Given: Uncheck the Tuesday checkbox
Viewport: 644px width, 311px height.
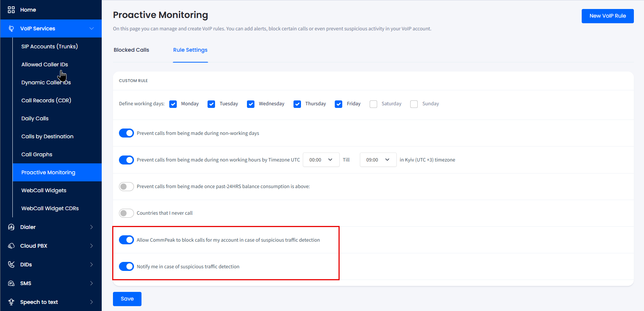Looking at the screenshot, I should coord(211,104).
